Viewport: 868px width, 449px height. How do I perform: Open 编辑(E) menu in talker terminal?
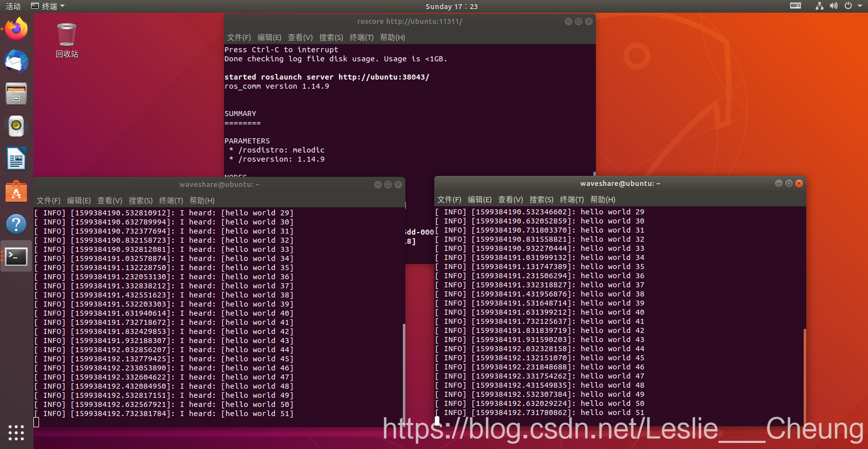coord(479,200)
